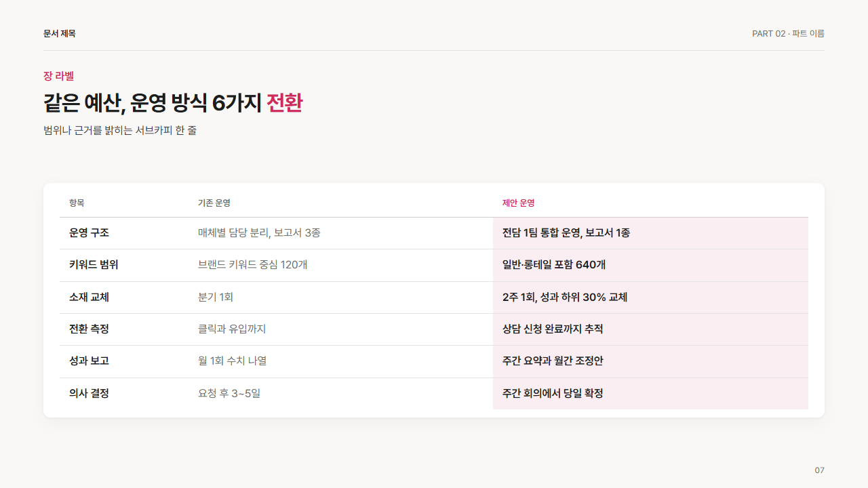The height and width of the screenshot is (488, 868).
Task: Click the '기존 운영' column header
Action: (214, 203)
